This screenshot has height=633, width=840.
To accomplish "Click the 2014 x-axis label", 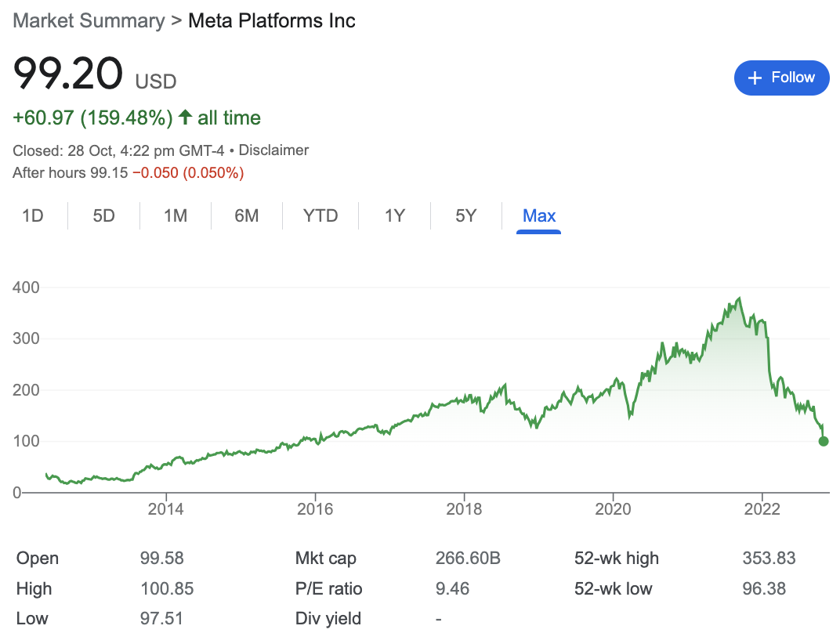I will point(165,508).
